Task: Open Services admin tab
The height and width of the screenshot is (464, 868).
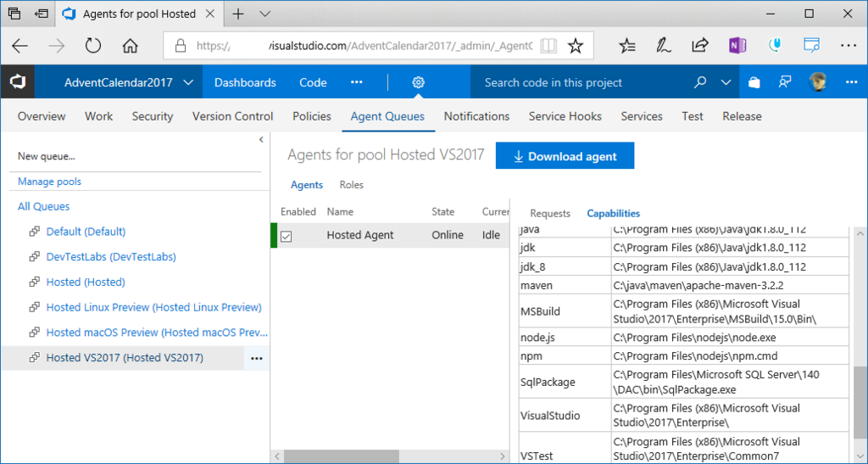Action: (642, 116)
